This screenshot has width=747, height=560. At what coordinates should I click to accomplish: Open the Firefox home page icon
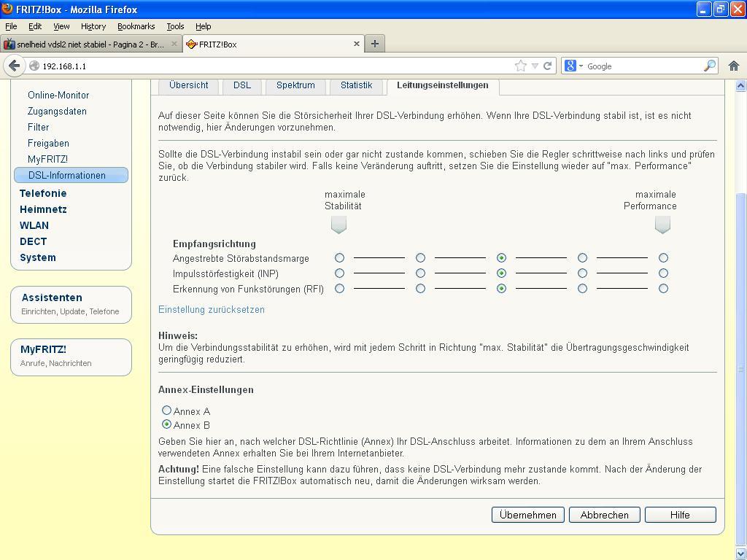click(734, 66)
